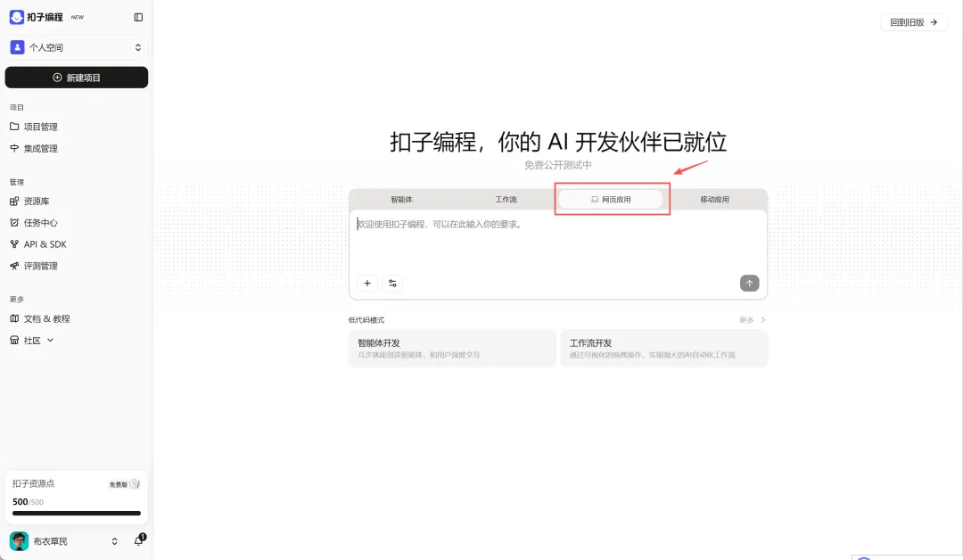
Task: Click the 布衣草民 user avatar
Action: tap(19, 541)
